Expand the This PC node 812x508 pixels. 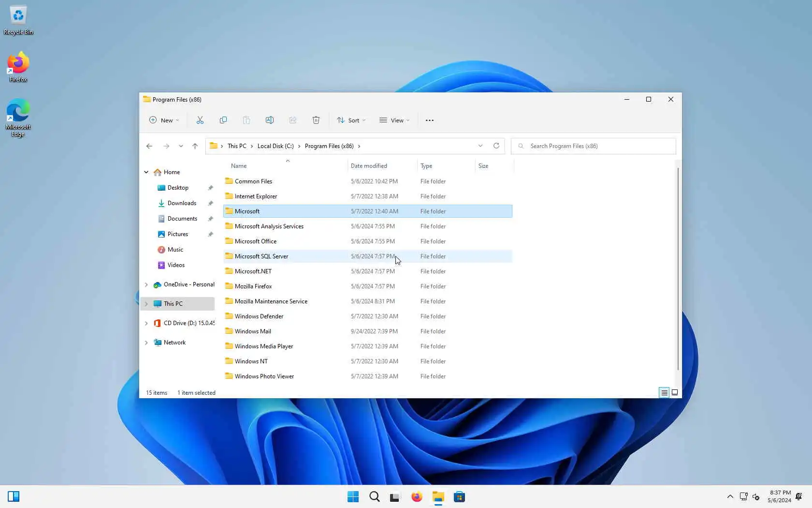[146, 304]
